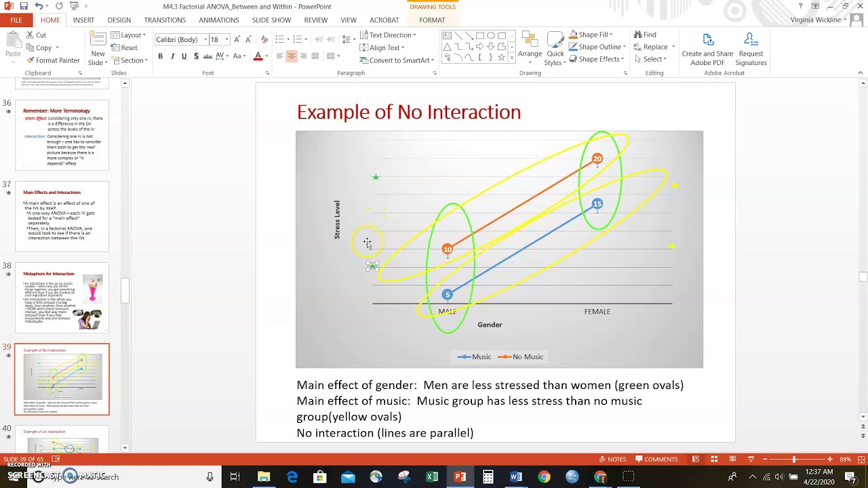Activate the Format Painter tool
Screen dimensions: 868x488
click(x=53, y=60)
